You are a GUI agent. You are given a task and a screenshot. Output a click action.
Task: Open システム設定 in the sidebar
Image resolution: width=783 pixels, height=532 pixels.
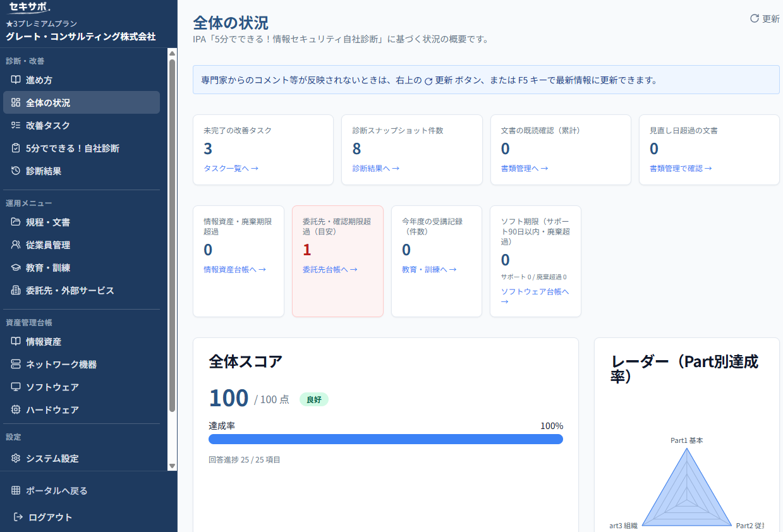click(82, 459)
